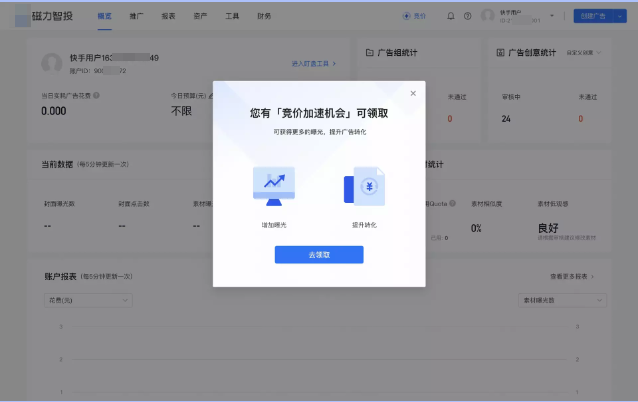Open the 概览 tab
This screenshot has height=402, width=638.
(105, 16)
